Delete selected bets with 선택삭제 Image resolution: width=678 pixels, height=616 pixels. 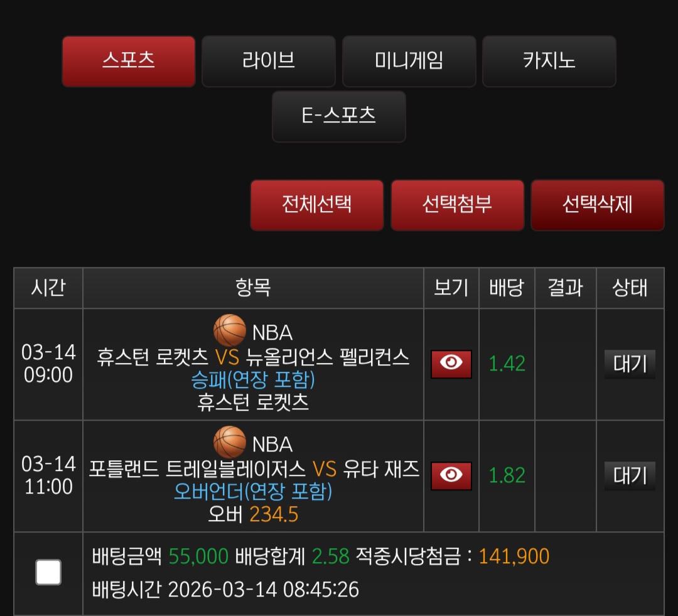pyautogui.click(x=597, y=205)
